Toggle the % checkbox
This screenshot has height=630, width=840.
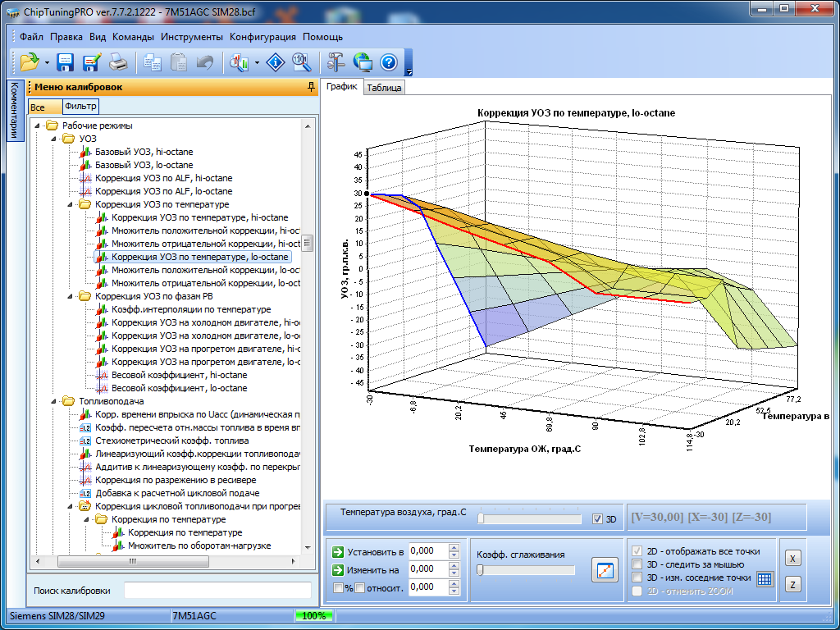(x=338, y=588)
